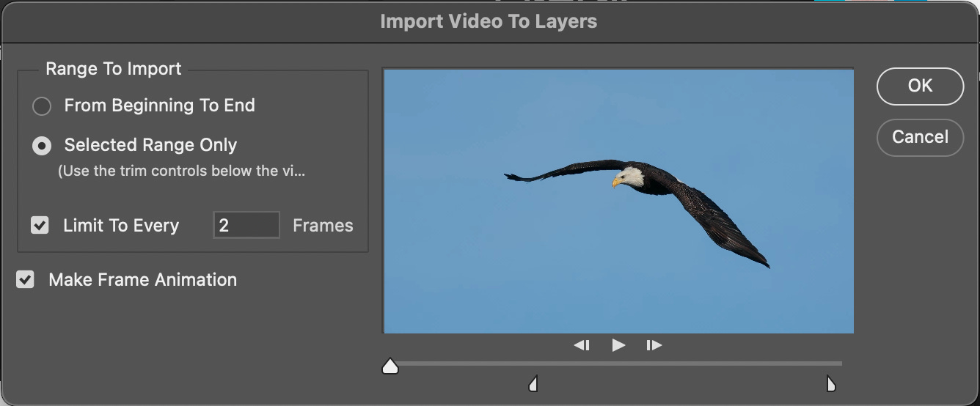
Task: Click the eagle video preview image
Action: pyautogui.click(x=618, y=202)
